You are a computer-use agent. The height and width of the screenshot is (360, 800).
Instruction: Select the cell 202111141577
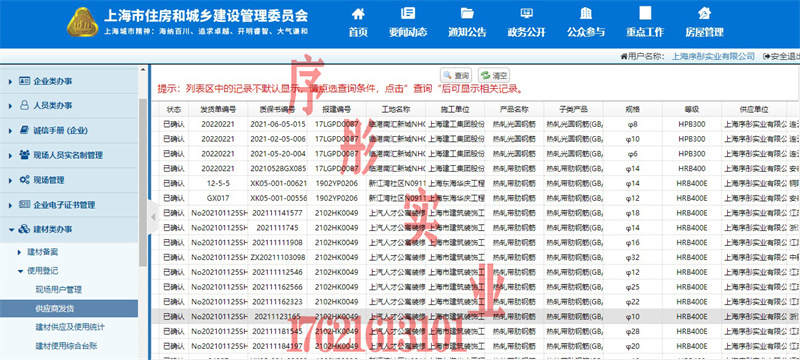click(x=278, y=213)
